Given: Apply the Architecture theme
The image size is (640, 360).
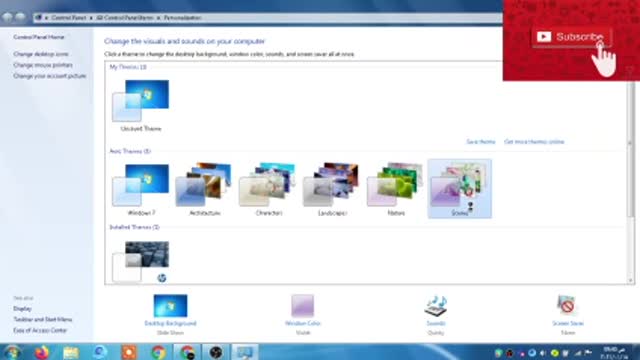Looking at the screenshot, I should [204, 189].
